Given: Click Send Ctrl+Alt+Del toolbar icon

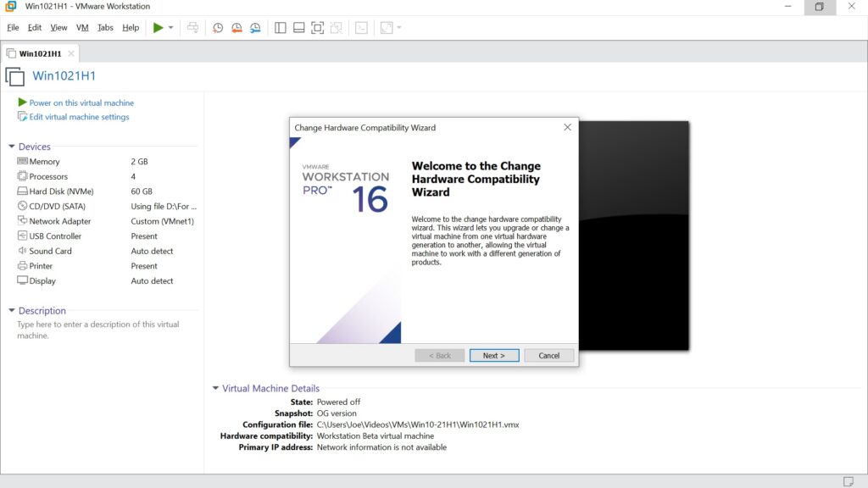Looking at the screenshot, I should [x=192, y=27].
